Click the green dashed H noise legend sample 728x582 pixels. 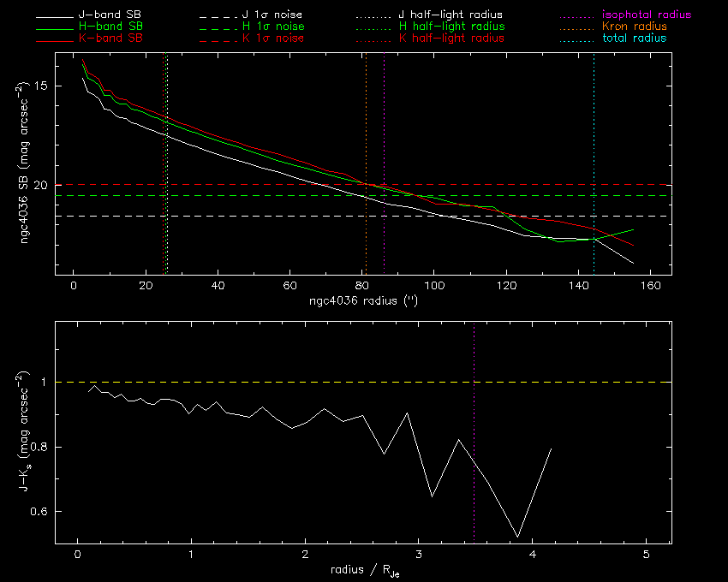click(217, 27)
